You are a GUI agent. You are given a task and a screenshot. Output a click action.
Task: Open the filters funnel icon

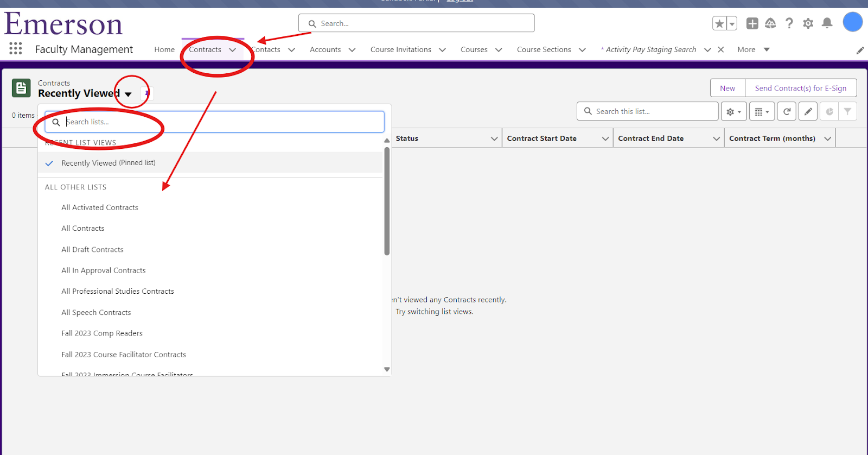coord(847,111)
